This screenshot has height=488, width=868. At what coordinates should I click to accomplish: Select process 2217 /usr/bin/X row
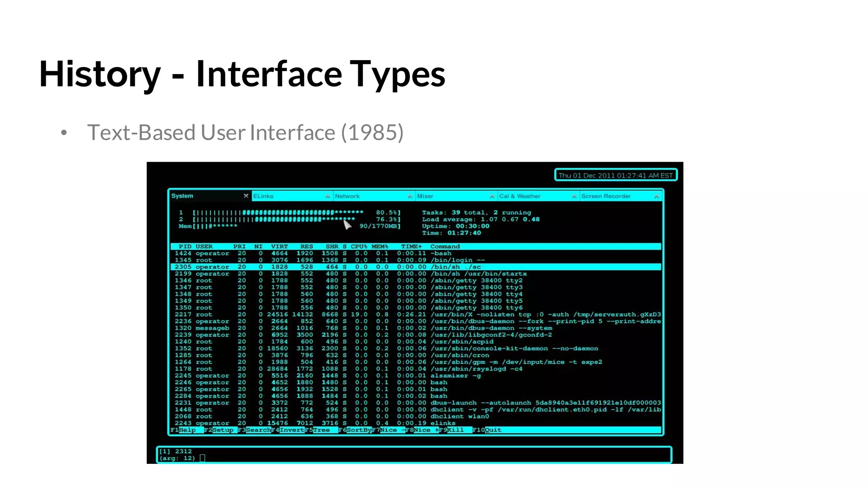tap(416, 314)
